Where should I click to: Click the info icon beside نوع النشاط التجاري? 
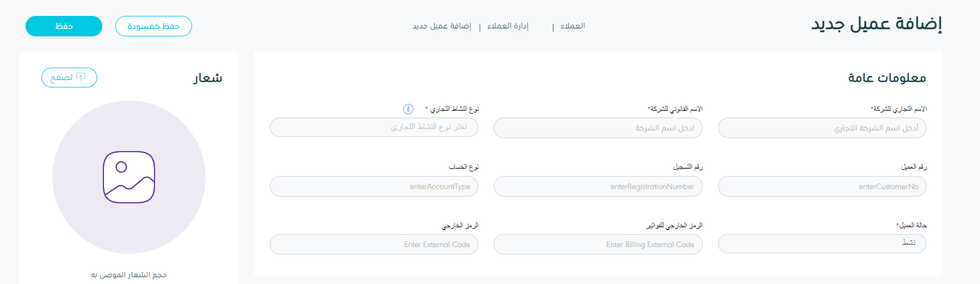tap(408, 109)
